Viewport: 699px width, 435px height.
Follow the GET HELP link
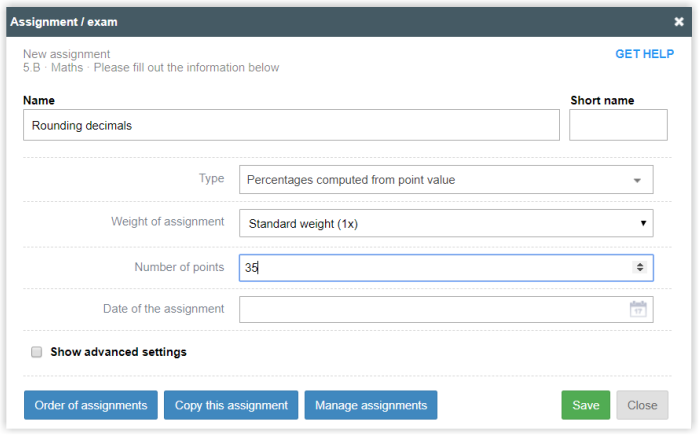[x=645, y=54]
